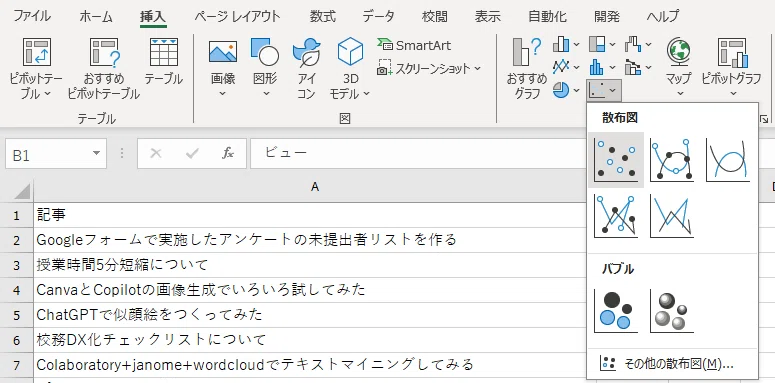Insert SmartArt graphic
Image resolution: width=775 pixels, height=383 pixels.
coord(414,45)
